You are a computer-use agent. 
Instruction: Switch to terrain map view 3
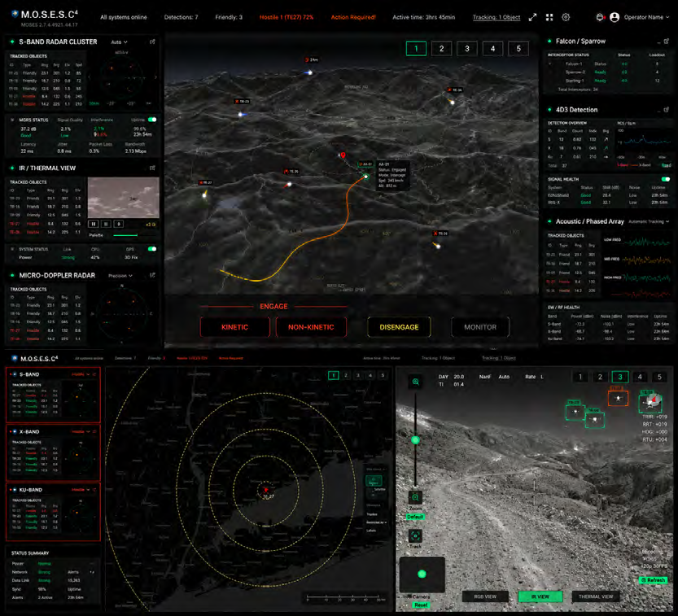click(467, 48)
